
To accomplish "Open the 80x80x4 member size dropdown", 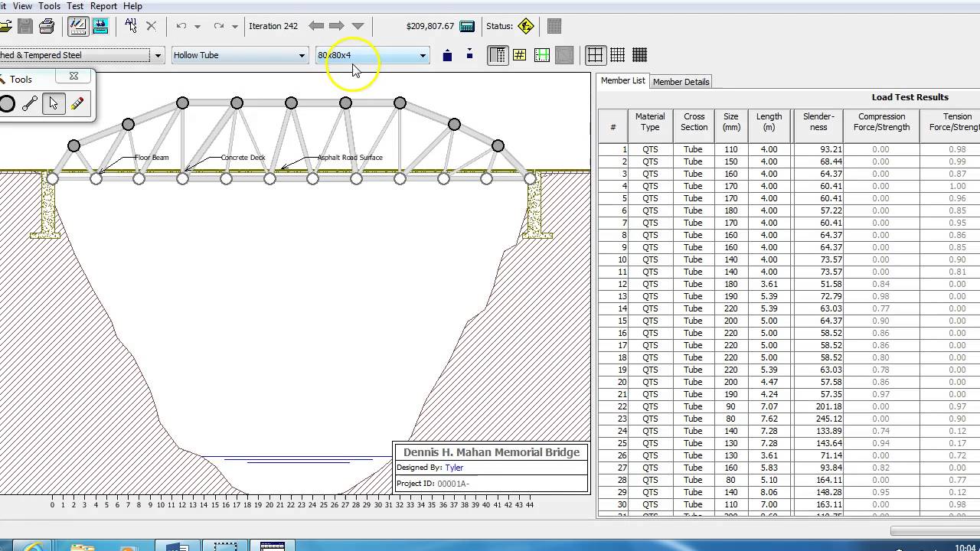I will pyautogui.click(x=422, y=55).
